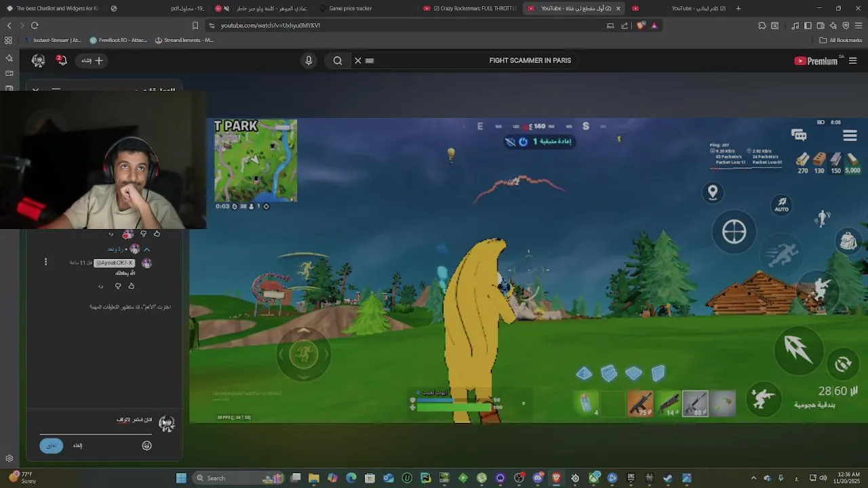The image size is (868, 488).
Task: Select the assault rifle with 75 ammo
Action: 640,403
